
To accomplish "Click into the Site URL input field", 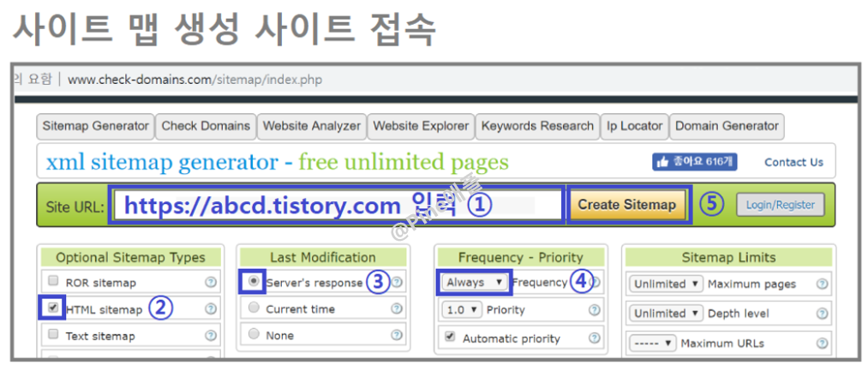I will pyautogui.click(x=337, y=205).
